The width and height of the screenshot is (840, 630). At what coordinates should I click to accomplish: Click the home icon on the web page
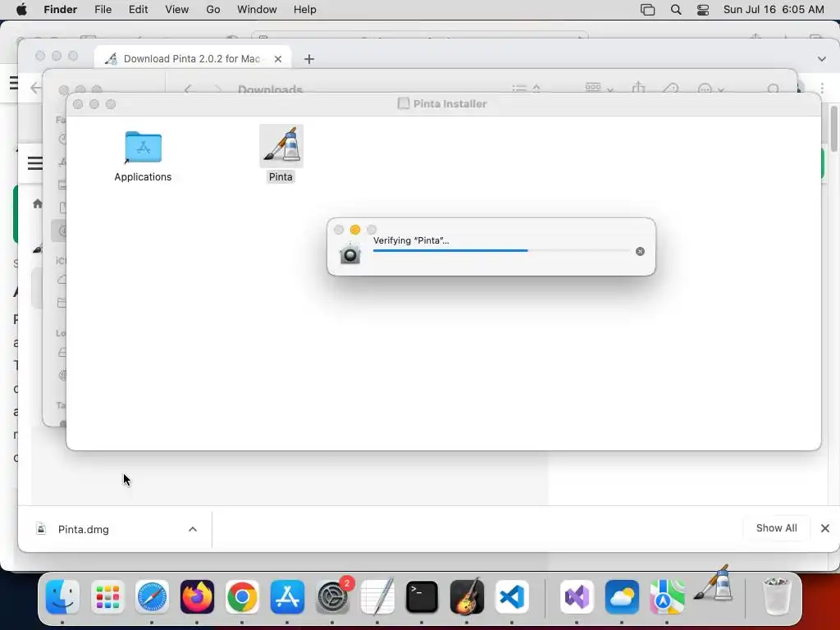38,203
